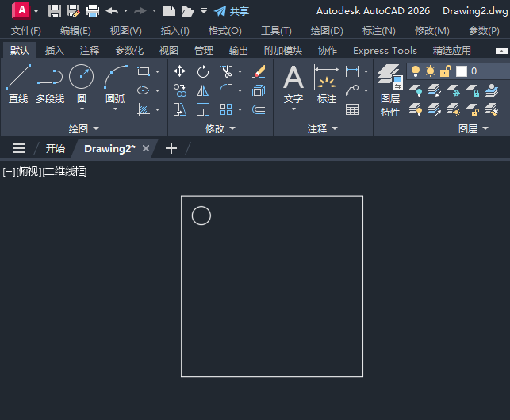
Task: Switch to the 注释 ribbon tab
Action: 90,51
